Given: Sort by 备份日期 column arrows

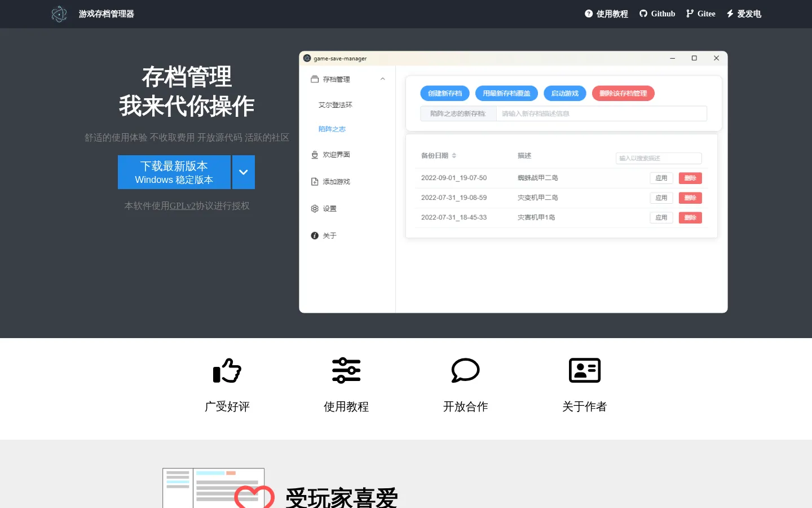Looking at the screenshot, I should [454, 156].
